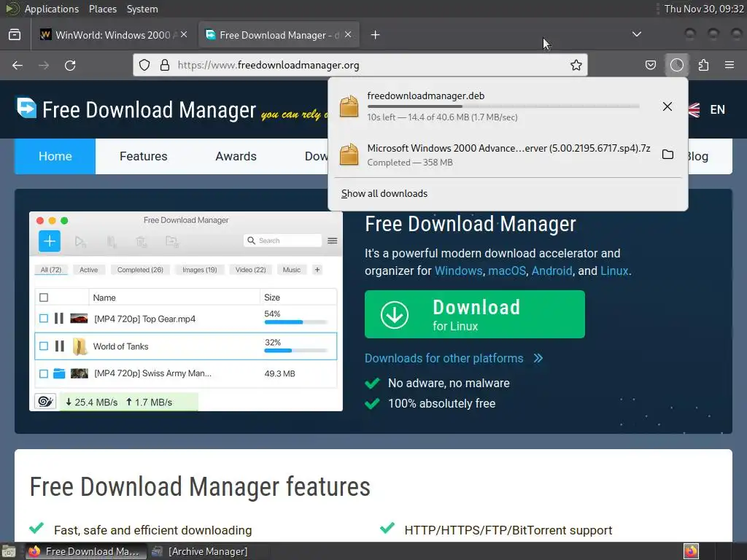Screen dimensions: 747x560
Task: Click the freedownloadmanager.deb file name
Action: [426, 96]
